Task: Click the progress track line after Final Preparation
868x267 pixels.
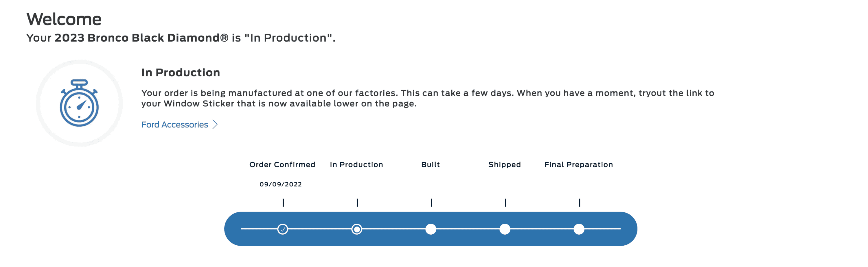Action: point(603,229)
